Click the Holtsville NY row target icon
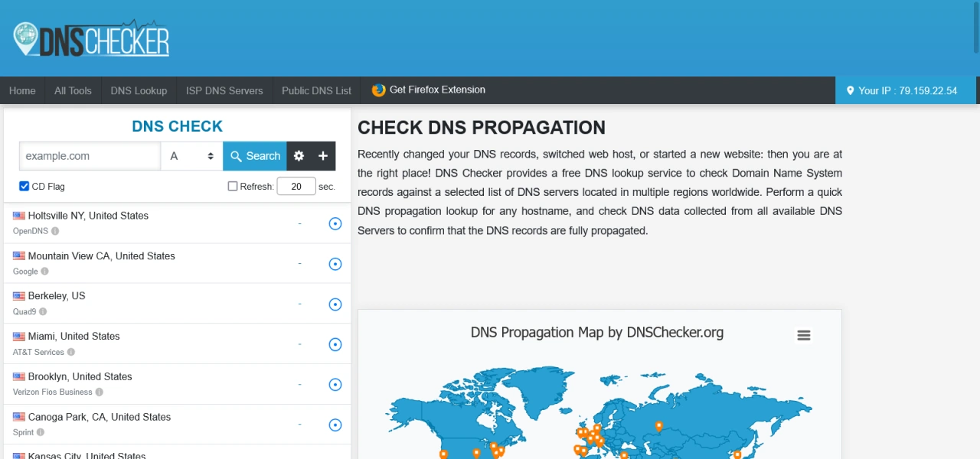 pos(335,223)
